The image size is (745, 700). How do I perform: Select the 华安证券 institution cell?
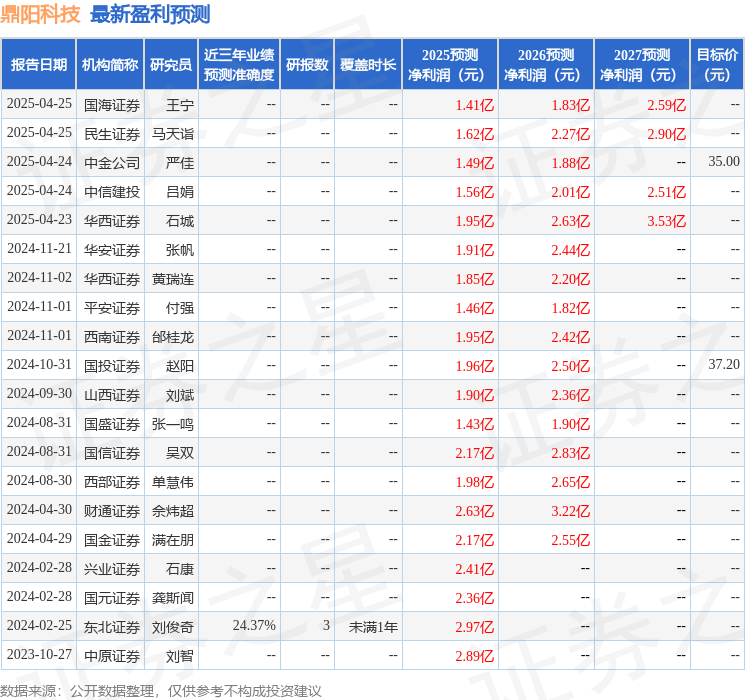112,250
